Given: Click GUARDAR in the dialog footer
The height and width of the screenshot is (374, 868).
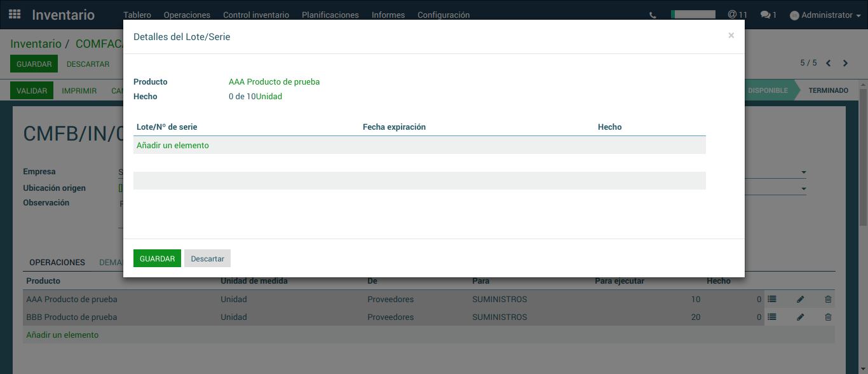Looking at the screenshot, I should pos(157,258).
